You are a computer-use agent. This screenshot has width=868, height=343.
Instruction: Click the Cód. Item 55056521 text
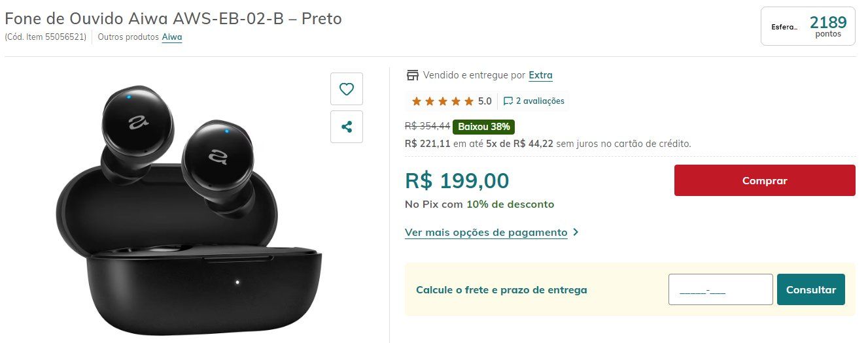(46, 37)
